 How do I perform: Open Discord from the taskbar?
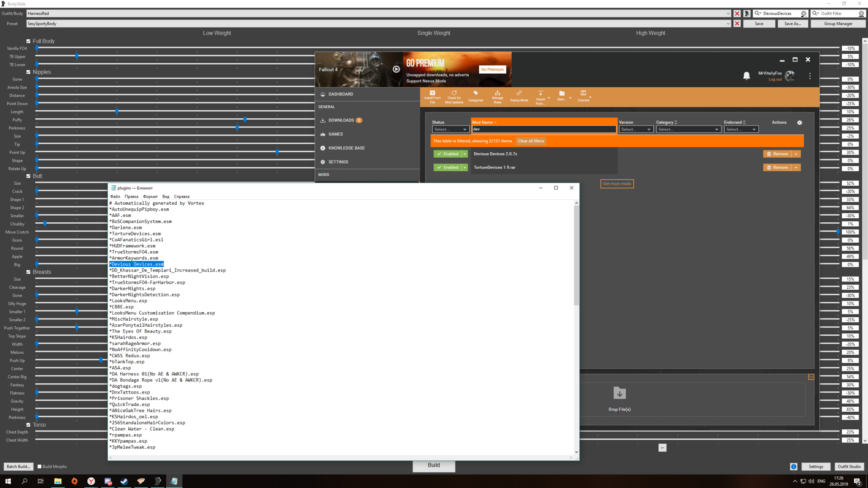tap(108, 481)
